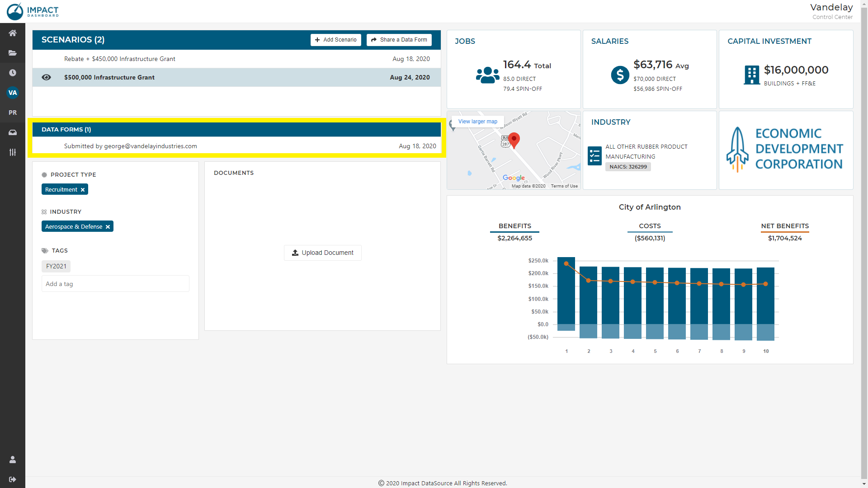The height and width of the screenshot is (488, 868).
Task: Remove the Recruitment project type tag
Action: coord(83,190)
